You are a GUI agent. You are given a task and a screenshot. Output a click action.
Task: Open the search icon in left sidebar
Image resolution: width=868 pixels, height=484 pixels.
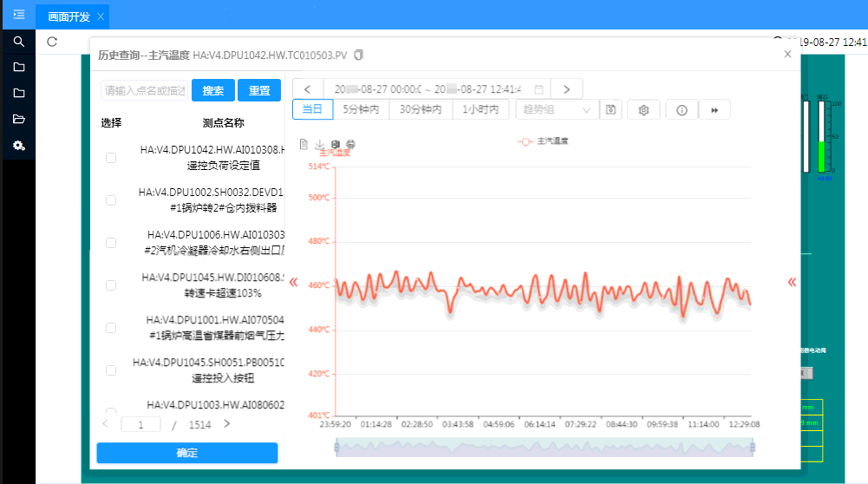(19, 42)
